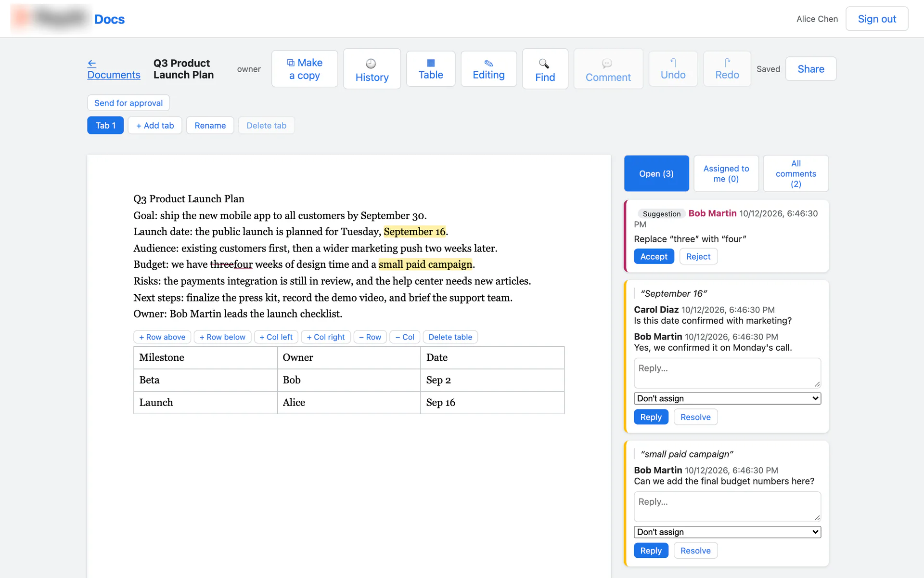Viewport: 924px width, 578px height.
Task: Sign out of the account
Action: (x=877, y=19)
